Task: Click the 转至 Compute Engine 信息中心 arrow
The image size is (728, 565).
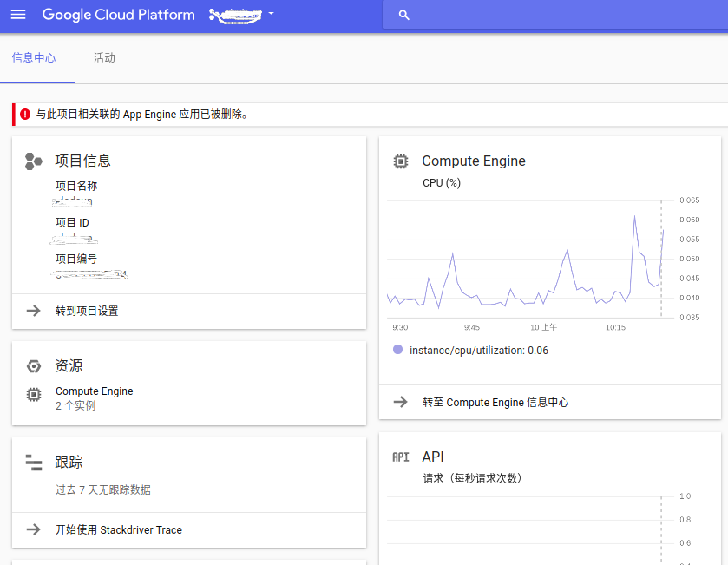Action: (x=401, y=402)
